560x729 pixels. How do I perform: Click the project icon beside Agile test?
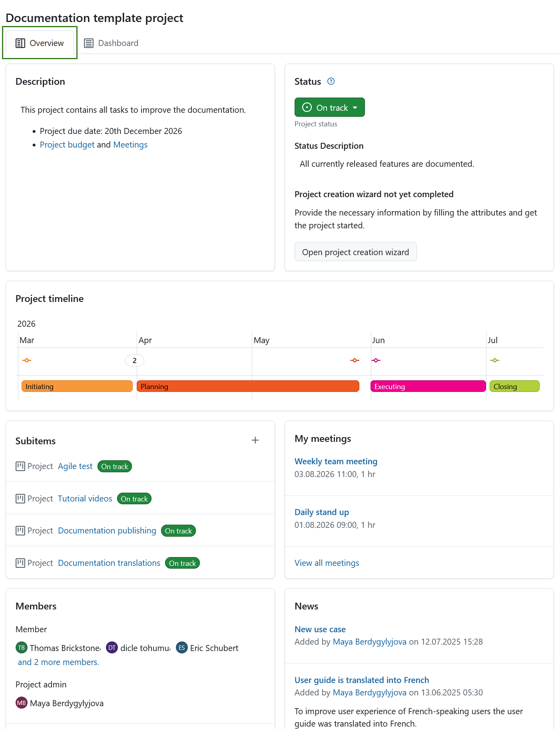[x=20, y=466]
